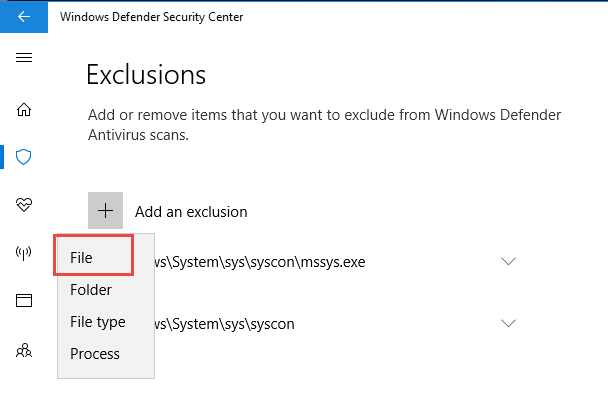Expand the sys\syscon folder exclusion chevron

508,323
